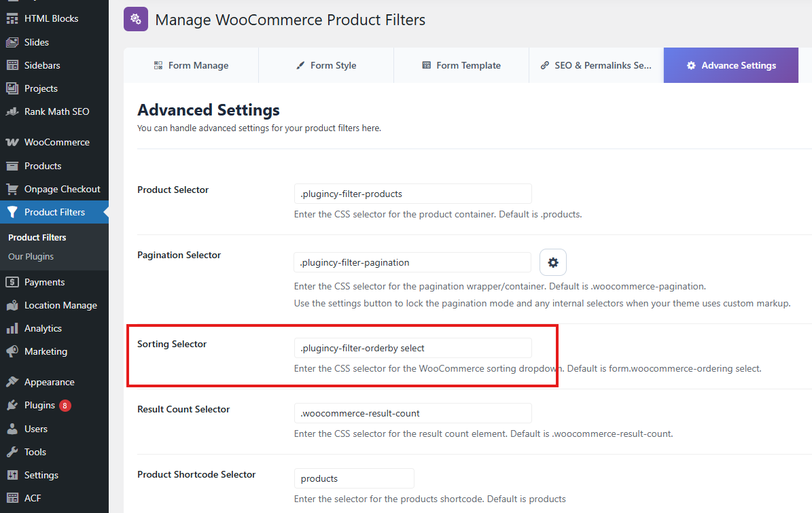Click the HTML Blocks sidebar icon
This screenshot has width=812, height=513.
point(12,18)
